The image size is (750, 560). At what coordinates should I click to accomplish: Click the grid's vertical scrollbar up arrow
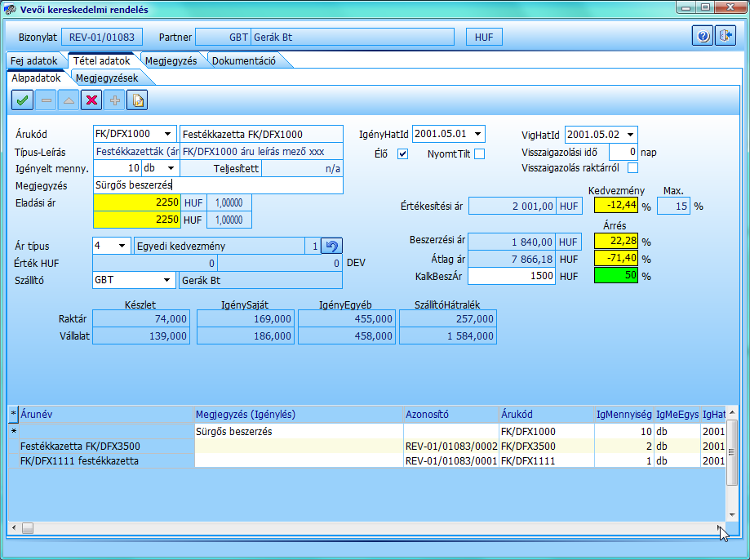pos(732,412)
